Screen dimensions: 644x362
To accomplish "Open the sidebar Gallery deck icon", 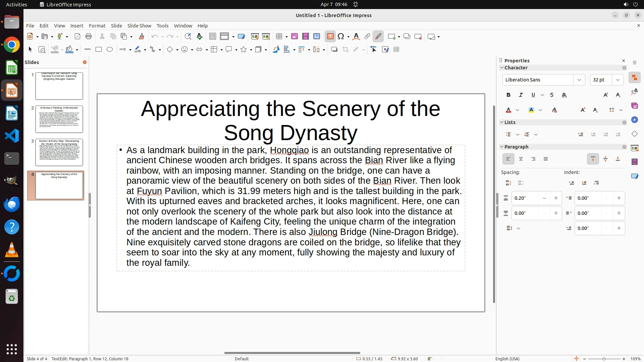I will point(634,106).
